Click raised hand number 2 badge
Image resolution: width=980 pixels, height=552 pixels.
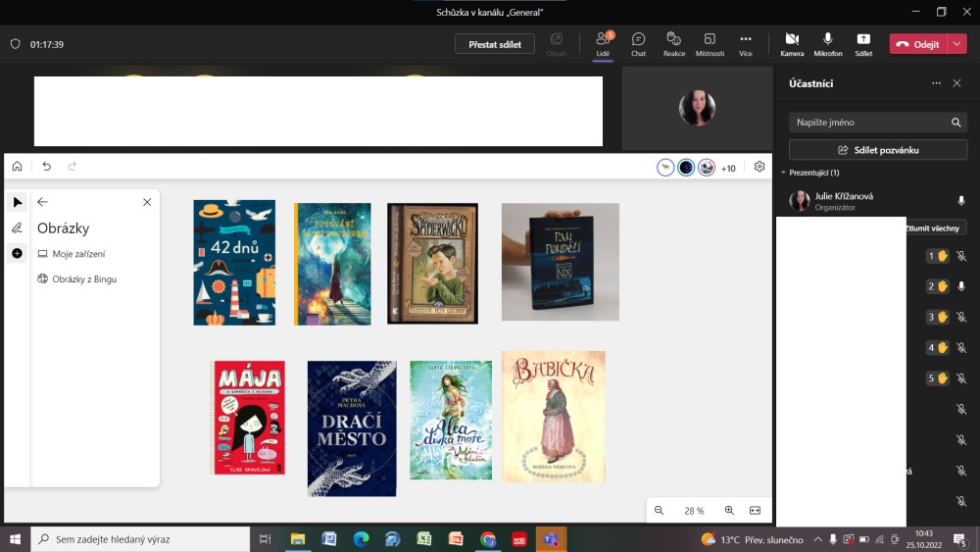tap(937, 286)
